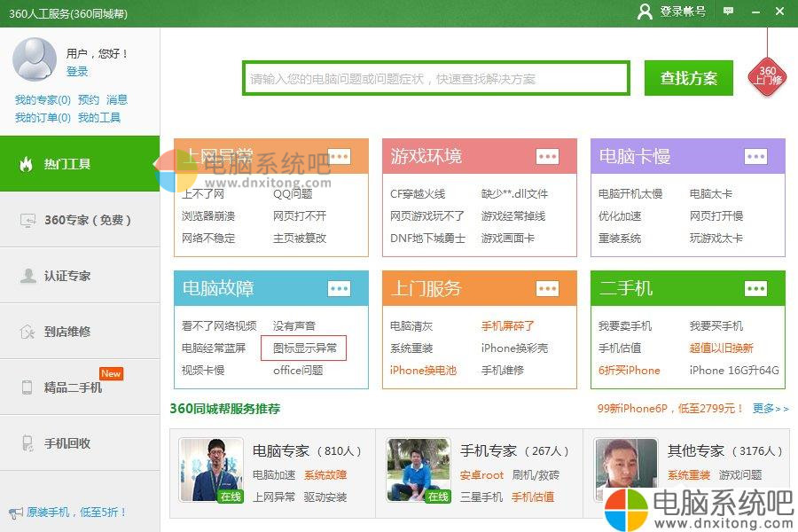Viewport: 798px width, 532px height.
Task: Select the 热门工具 sidebar tab
Action: pos(80,164)
